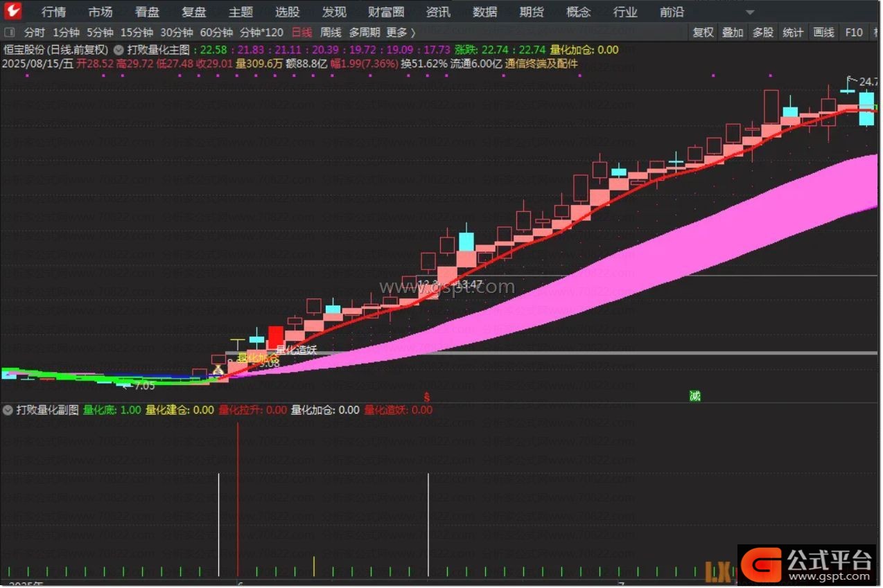Open the 市场 menu
Screen dimensions: 883x588
pyautogui.click(x=100, y=12)
